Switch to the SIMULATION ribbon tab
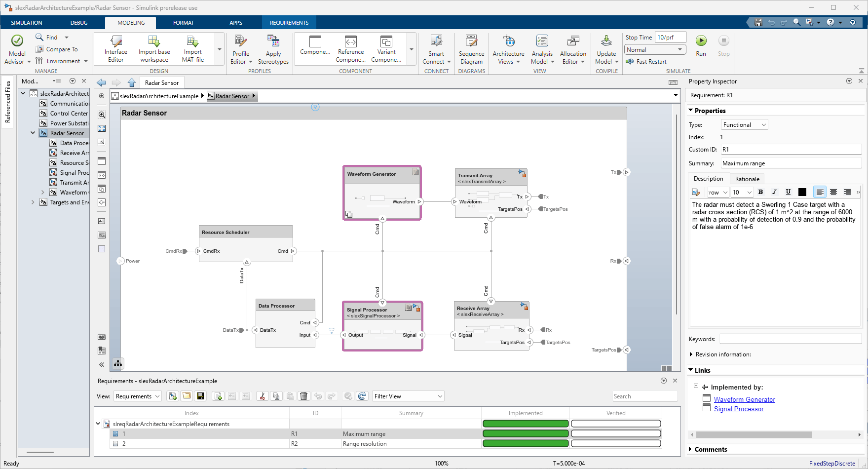Screen dimensions: 868x469 tap(27, 23)
